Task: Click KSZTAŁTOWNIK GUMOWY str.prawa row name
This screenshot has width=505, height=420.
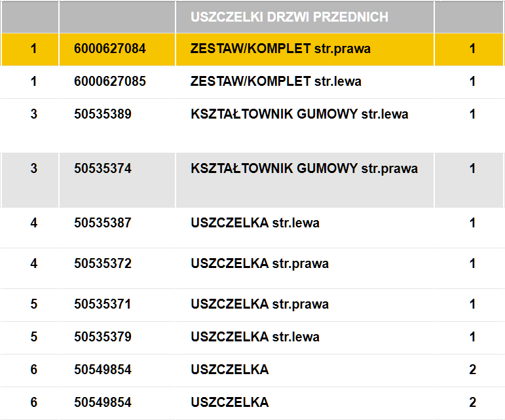Action: click(304, 169)
